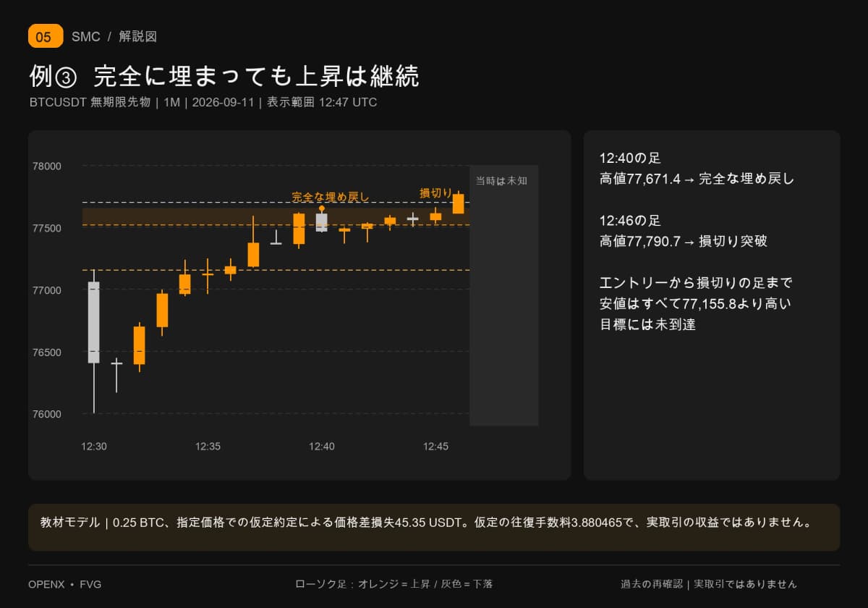The image size is (868, 608).
Task: Click BTCUSDT 無期限先物 in the subtitle
Action: click(x=90, y=102)
